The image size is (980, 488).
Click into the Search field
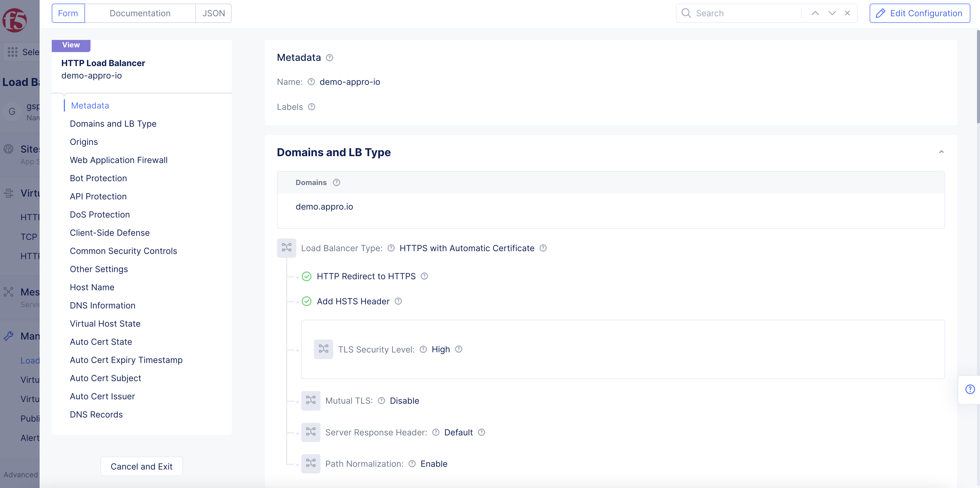coord(746,13)
